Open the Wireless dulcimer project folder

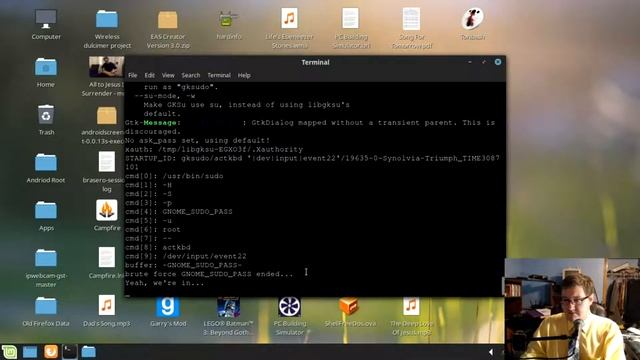107,20
